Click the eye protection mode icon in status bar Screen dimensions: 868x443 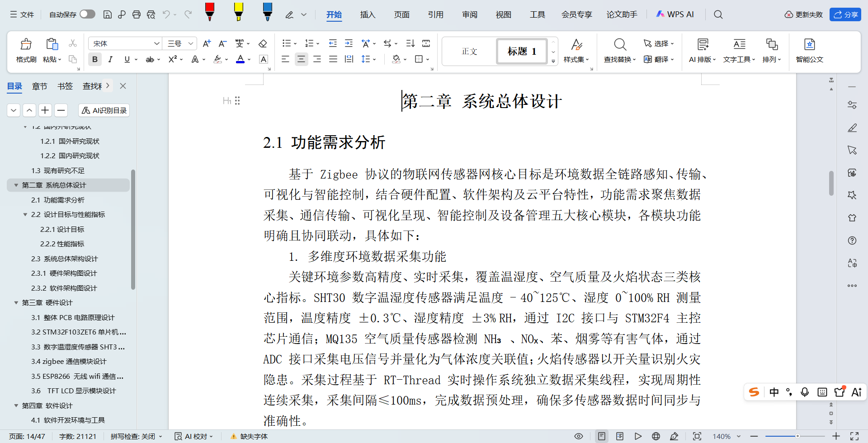579,436
